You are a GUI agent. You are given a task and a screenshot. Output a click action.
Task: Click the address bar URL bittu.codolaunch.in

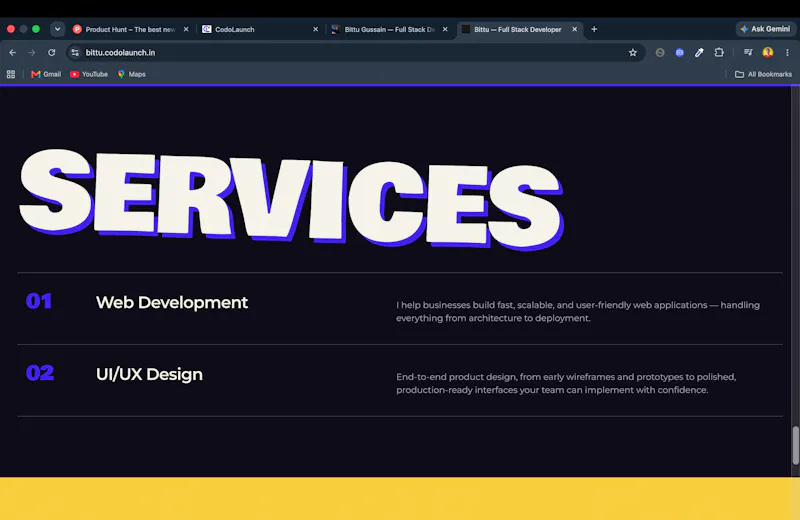(x=120, y=53)
